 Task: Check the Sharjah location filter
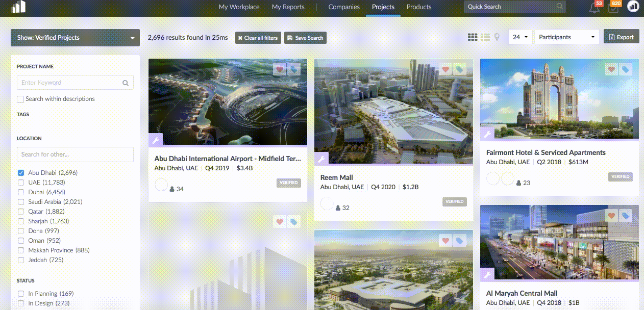click(21, 221)
